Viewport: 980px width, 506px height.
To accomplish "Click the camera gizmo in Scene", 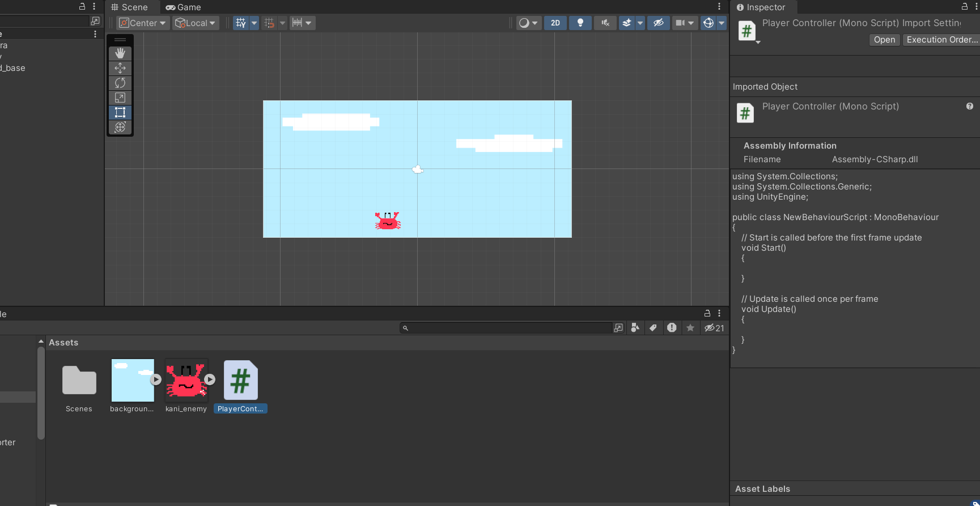I will click(x=418, y=169).
